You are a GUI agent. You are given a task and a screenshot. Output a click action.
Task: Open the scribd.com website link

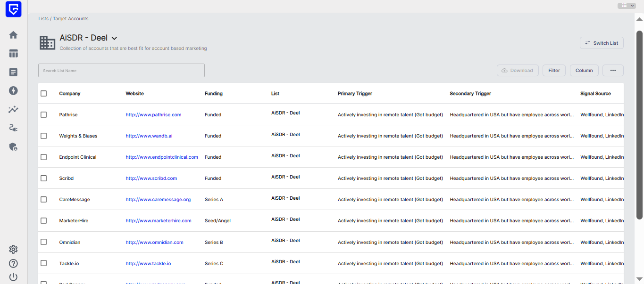tap(151, 179)
